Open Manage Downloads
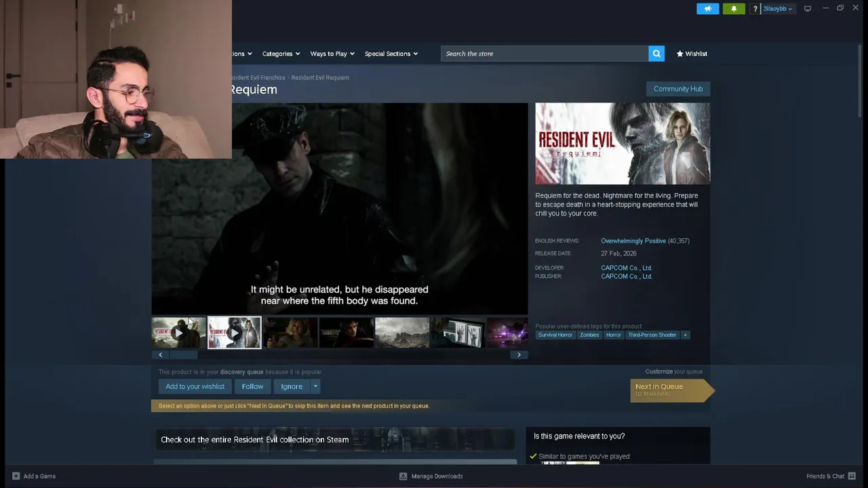The image size is (868, 488). tap(437, 476)
